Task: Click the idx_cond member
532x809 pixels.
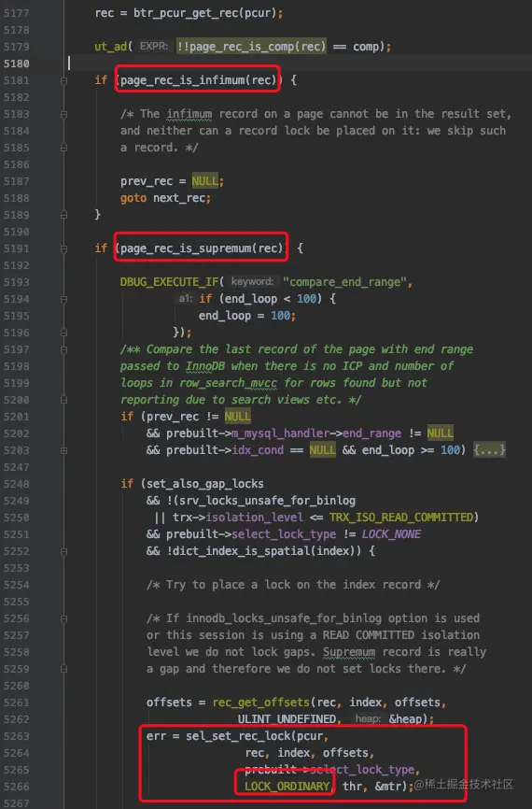Action: point(258,450)
